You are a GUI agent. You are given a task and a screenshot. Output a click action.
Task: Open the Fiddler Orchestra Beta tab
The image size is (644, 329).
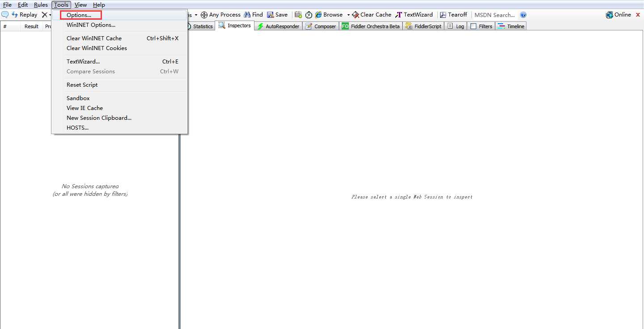371,26
